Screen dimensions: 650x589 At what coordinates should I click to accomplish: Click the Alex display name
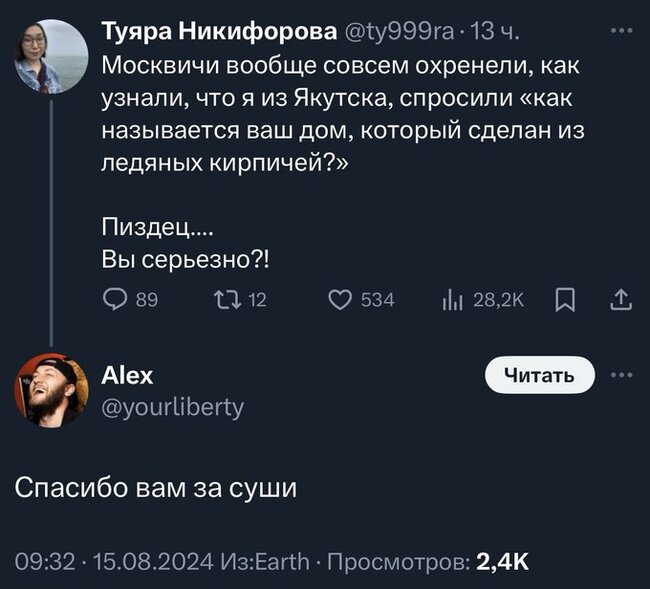[x=127, y=375]
